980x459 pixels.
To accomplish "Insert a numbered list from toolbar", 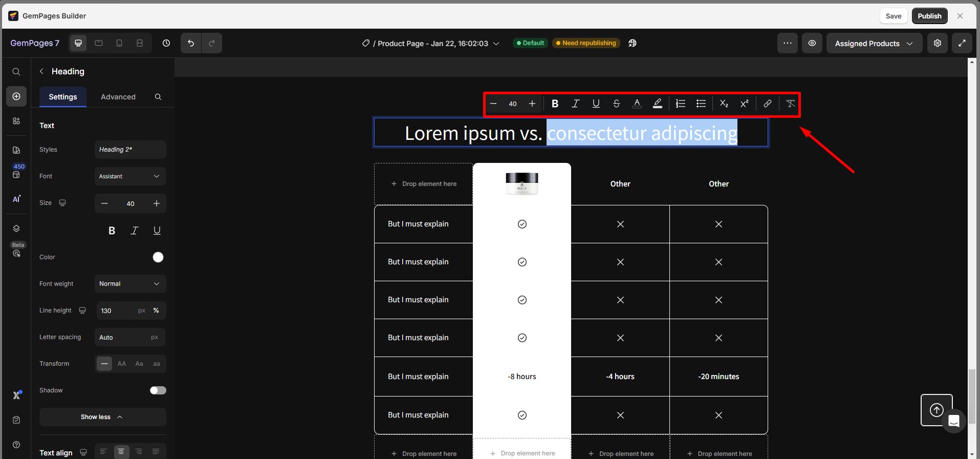I will click(680, 104).
